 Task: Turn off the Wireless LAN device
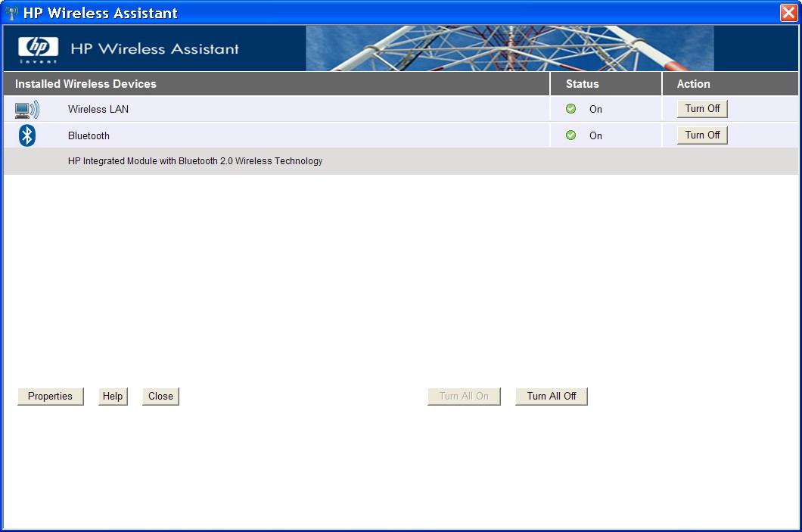pyautogui.click(x=701, y=109)
